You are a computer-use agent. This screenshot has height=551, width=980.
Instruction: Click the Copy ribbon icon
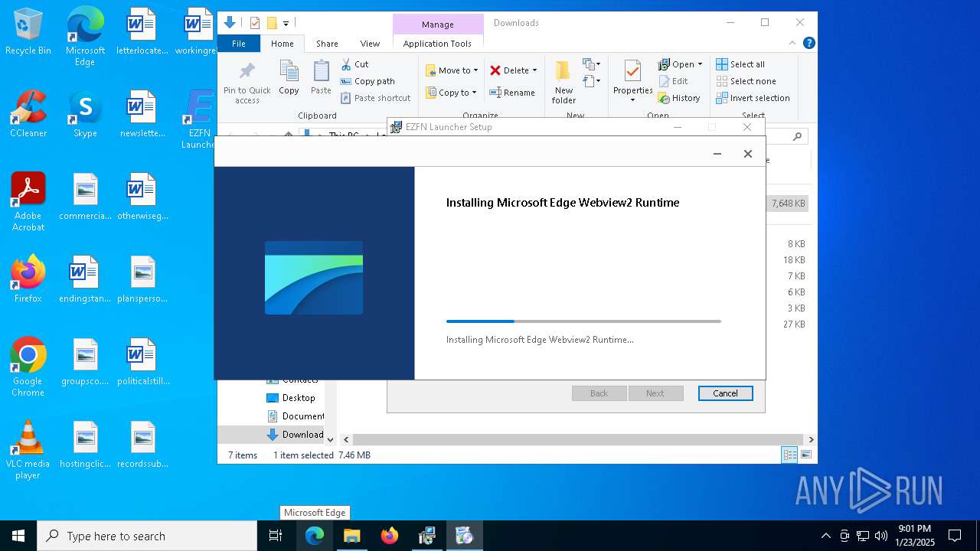tap(289, 77)
